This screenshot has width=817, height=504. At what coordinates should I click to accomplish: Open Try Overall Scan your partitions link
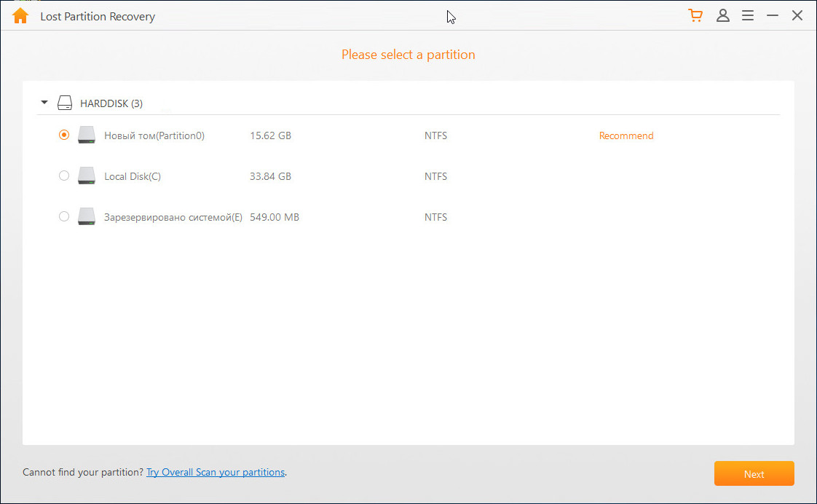click(216, 472)
